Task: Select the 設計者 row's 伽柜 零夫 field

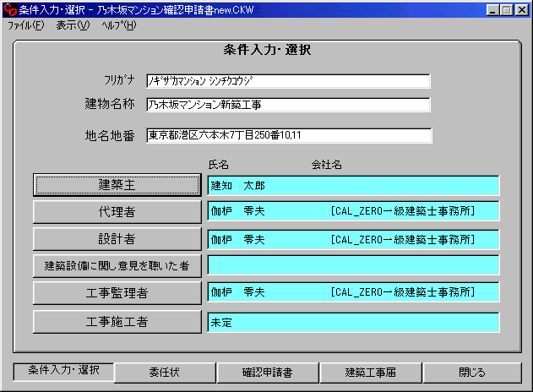Action: [x=353, y=240]
